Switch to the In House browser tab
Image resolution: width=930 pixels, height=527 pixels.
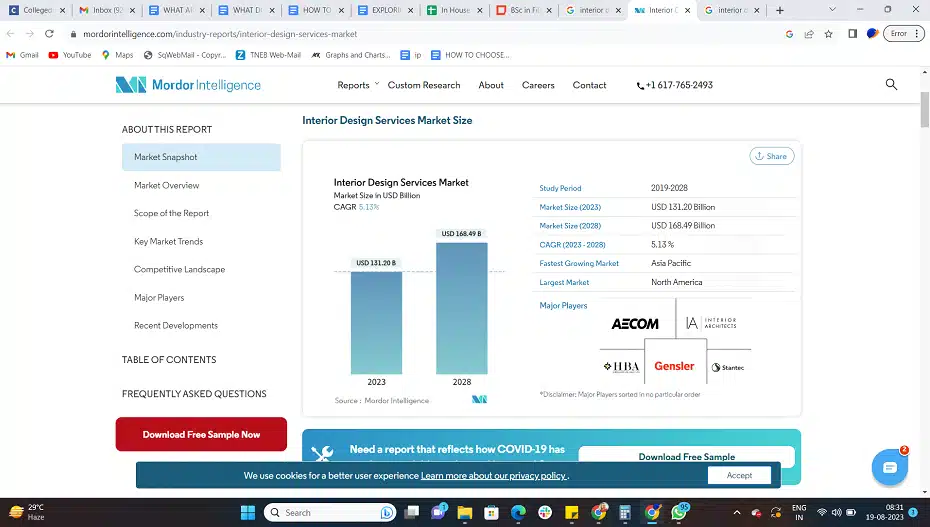pyautogui.click(x=452, y=10)
